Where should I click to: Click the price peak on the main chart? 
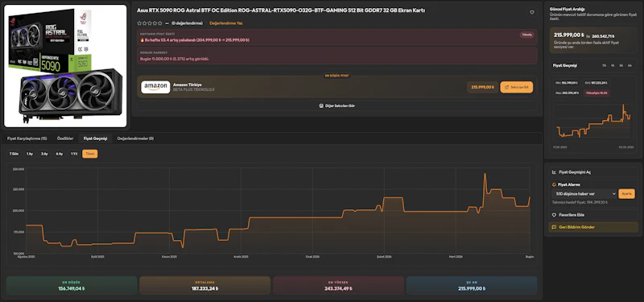click(x=485, y=174)
